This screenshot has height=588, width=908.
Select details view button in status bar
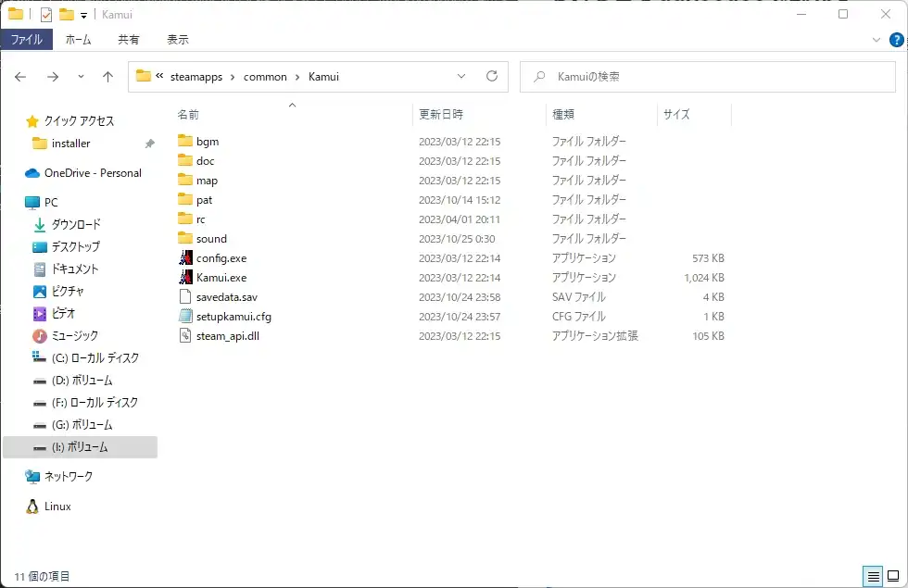pyautogui.click(x=873, y=576)
